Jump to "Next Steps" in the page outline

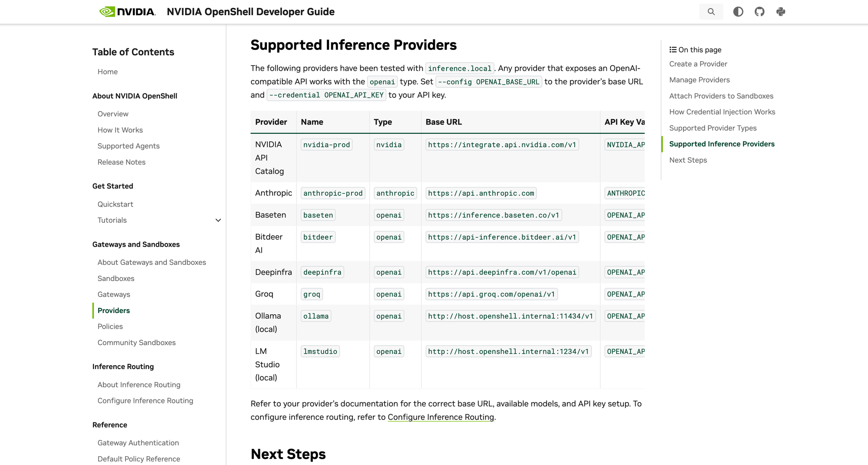[x=688, y=160]
